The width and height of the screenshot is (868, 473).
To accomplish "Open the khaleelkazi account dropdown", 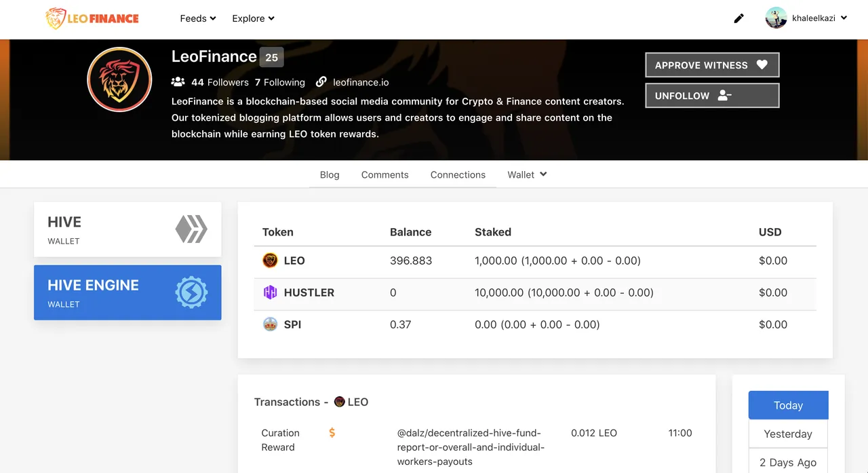I will click(819, 18).
